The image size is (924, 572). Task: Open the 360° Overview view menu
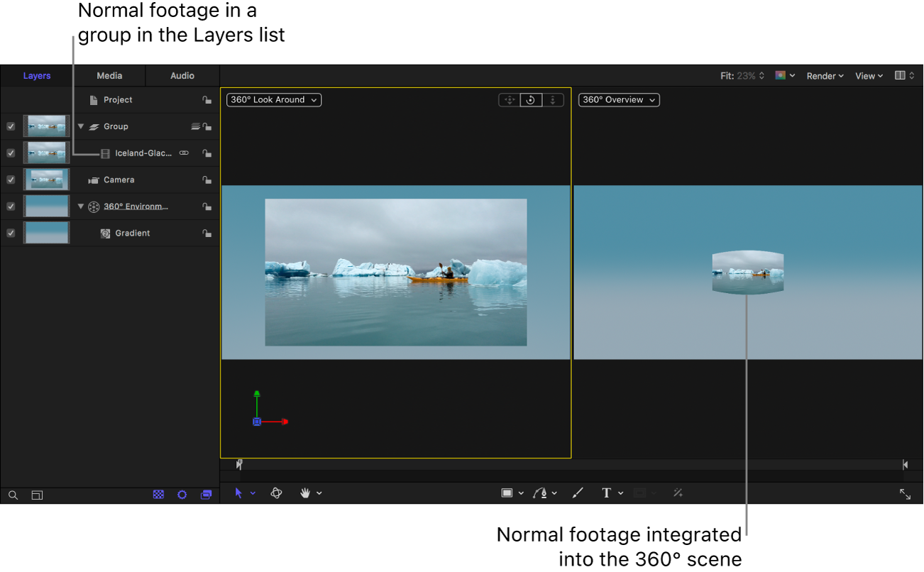[618, 99]
